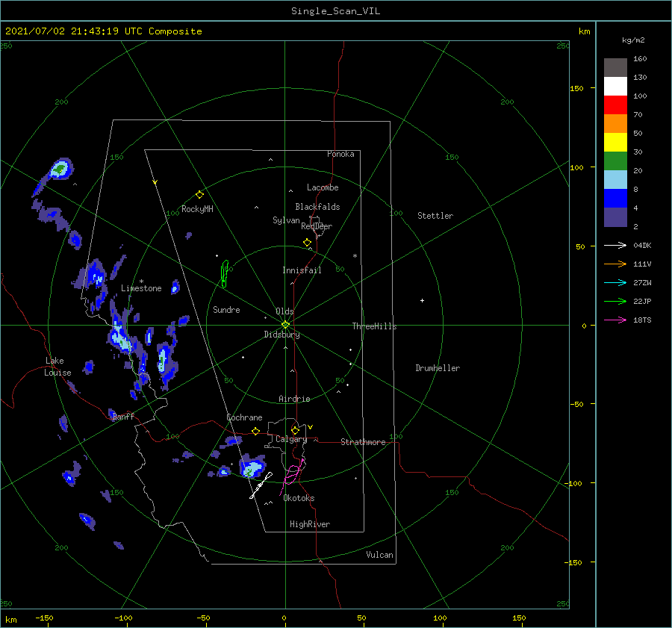Click the Calgary city label

[291, 439]
